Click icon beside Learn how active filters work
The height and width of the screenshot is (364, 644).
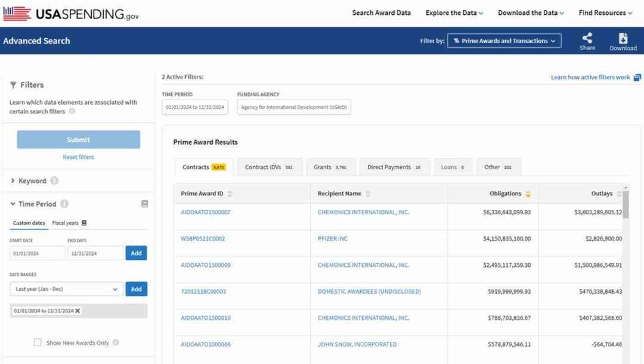click(637, 77)
